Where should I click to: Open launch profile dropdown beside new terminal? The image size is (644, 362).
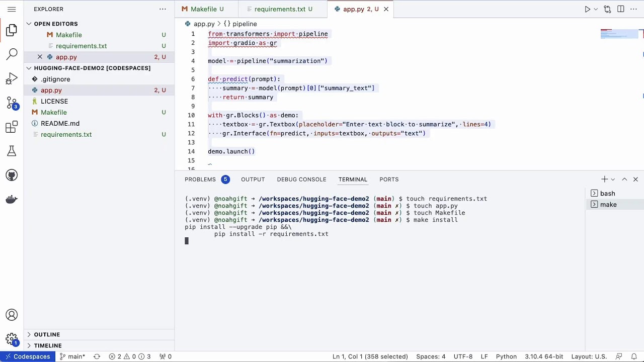613,179
